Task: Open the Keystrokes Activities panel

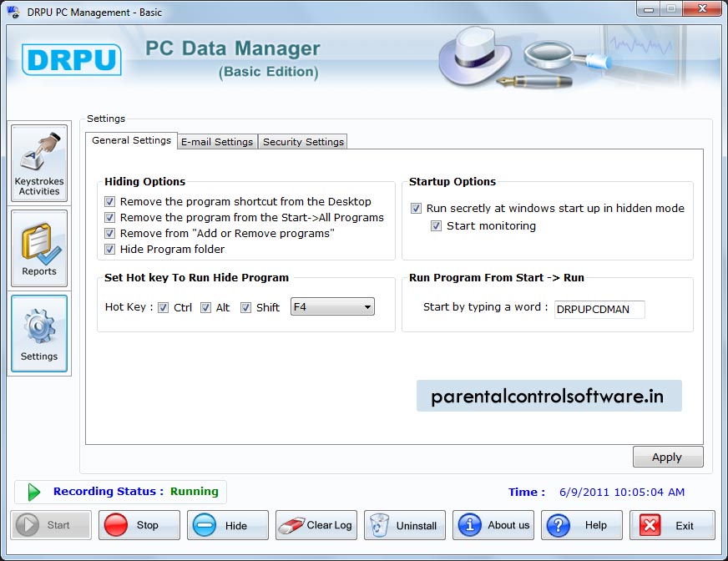Action: click(39, 163)
